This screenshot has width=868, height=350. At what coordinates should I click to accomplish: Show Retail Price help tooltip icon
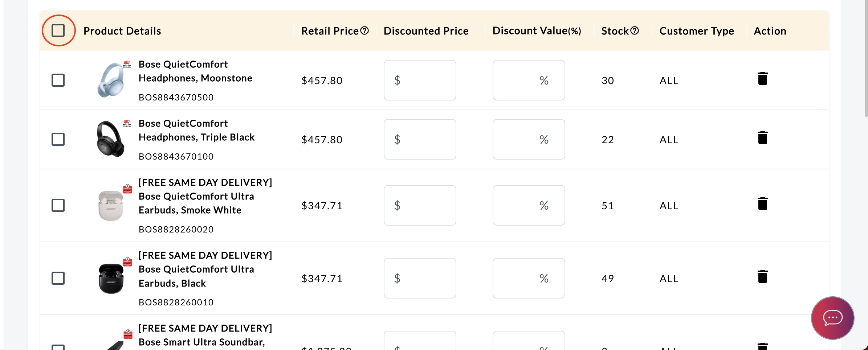(x=364, y=31)
